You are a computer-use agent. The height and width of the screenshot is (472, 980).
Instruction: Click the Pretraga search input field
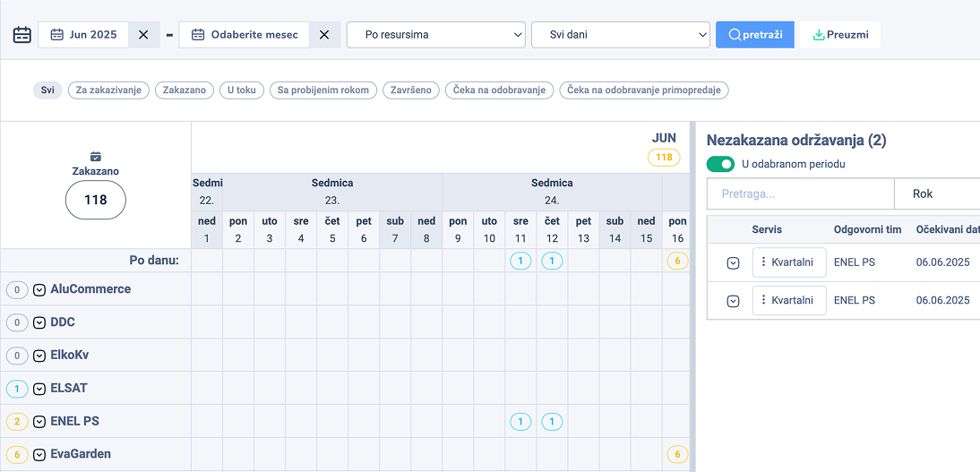(x=801, y=193)
